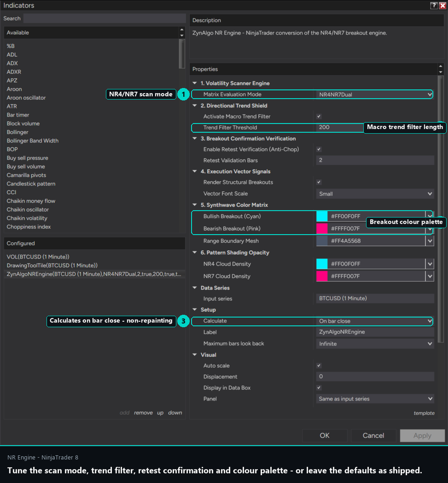Click the indicator Search box

(105, 18)
